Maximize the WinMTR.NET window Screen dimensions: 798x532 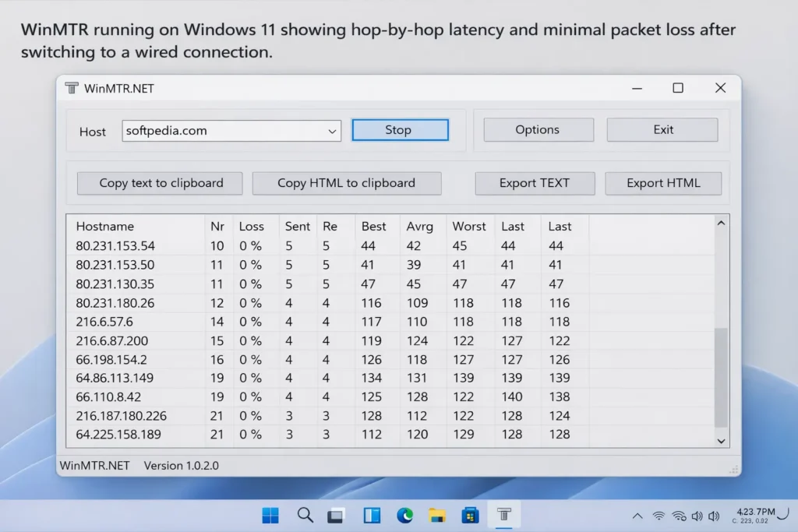[678, 88]
